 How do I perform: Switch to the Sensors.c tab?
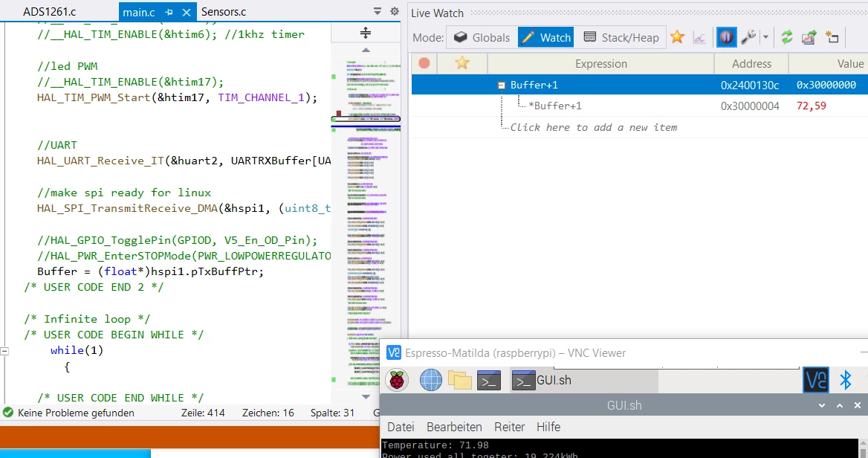pos(224,12)
